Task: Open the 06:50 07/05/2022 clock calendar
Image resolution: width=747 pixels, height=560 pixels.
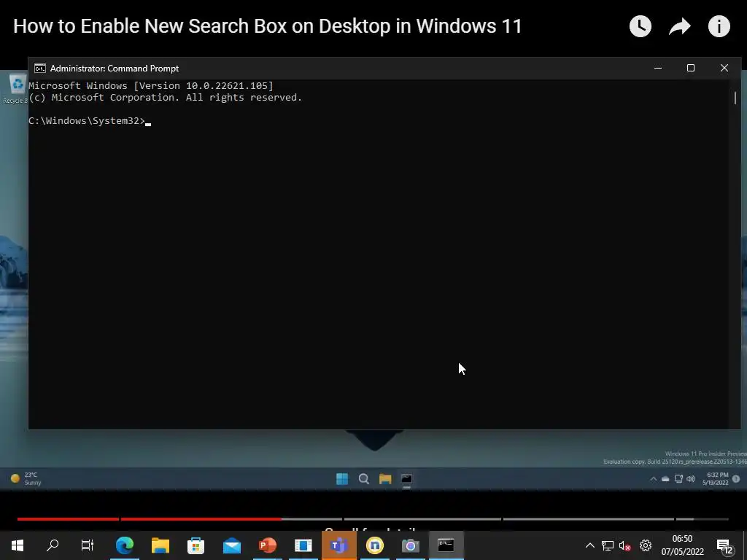Action: (x=682, y=545)
